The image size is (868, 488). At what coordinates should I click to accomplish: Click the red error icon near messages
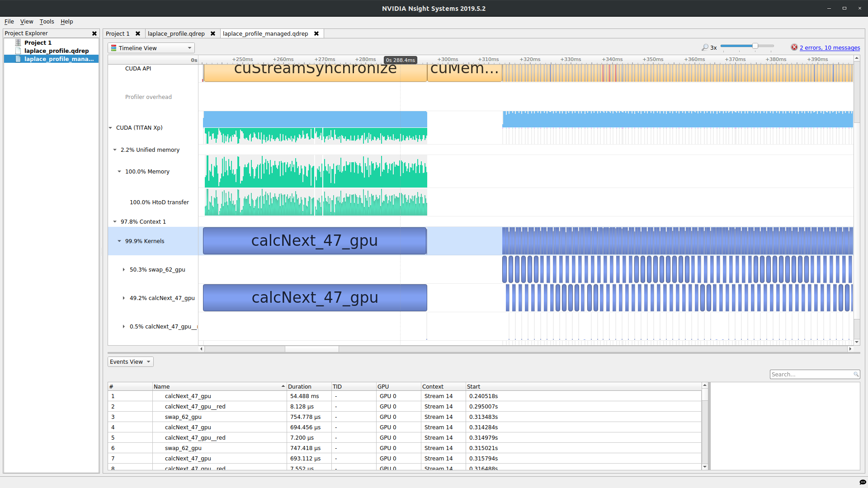(x=794, y=47)
